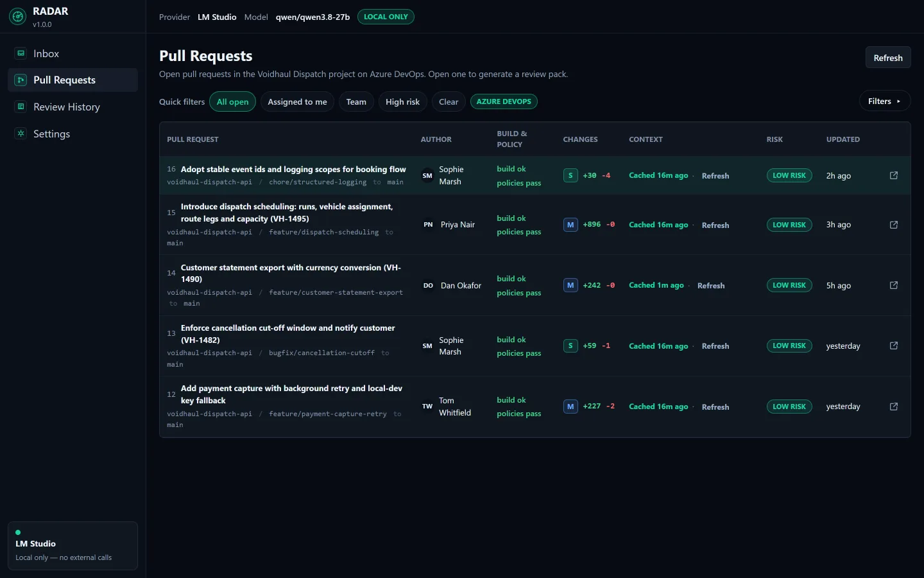Image resolution: width=924 pixels, height=578 pixels.
Task: Toggle the Assigned to me filter
Action: (297, 101)
